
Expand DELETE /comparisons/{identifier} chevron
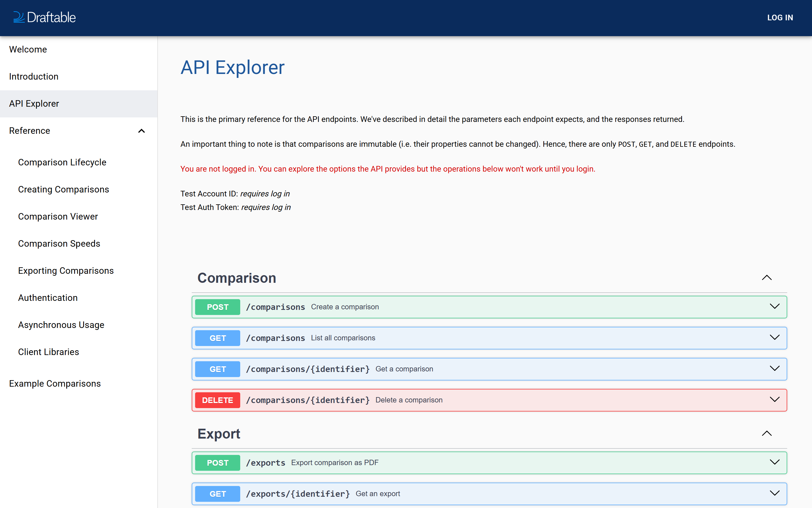coord(775,399)
